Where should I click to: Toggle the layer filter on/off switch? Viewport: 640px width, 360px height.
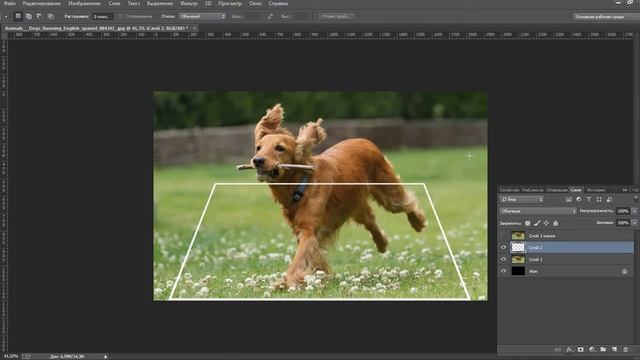636,199
